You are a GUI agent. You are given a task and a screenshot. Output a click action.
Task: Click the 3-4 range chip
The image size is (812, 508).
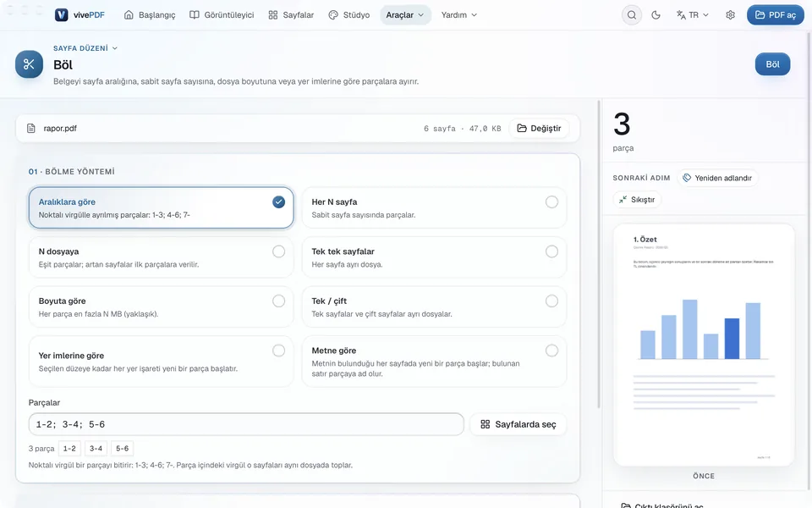(96, 449)
